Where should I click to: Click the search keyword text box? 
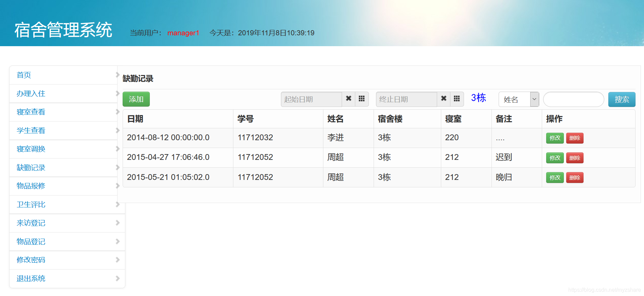coord(573,99)
